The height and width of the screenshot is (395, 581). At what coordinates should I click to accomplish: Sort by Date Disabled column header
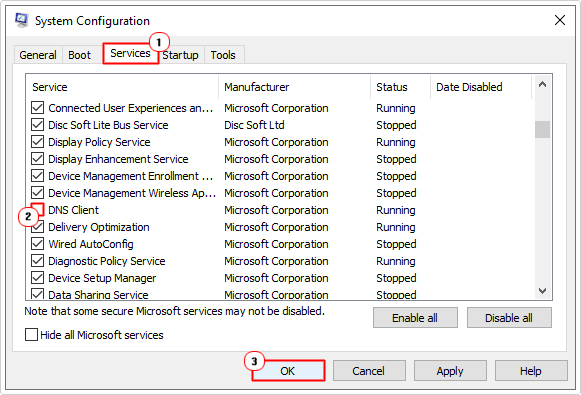tap(481, 87)
